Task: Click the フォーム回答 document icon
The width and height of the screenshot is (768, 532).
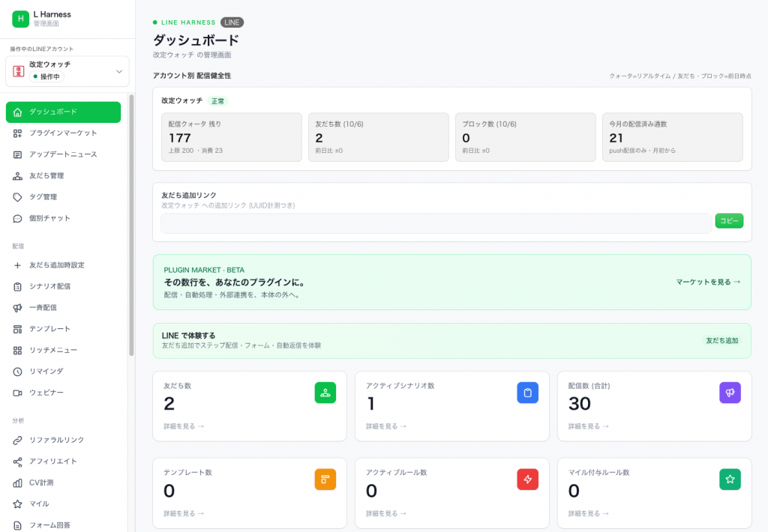Action: pyautogui.click(x=18, y=525)
